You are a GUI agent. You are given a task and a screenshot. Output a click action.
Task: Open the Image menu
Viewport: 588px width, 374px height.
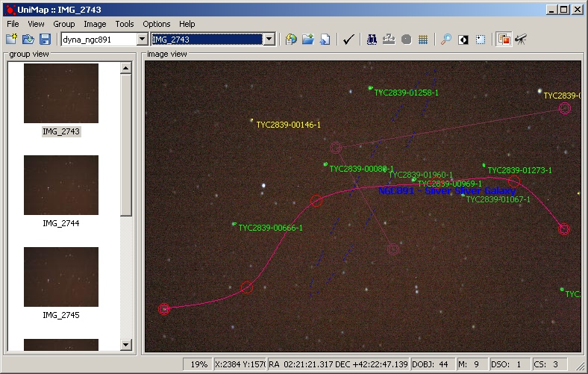coord(95,24)
